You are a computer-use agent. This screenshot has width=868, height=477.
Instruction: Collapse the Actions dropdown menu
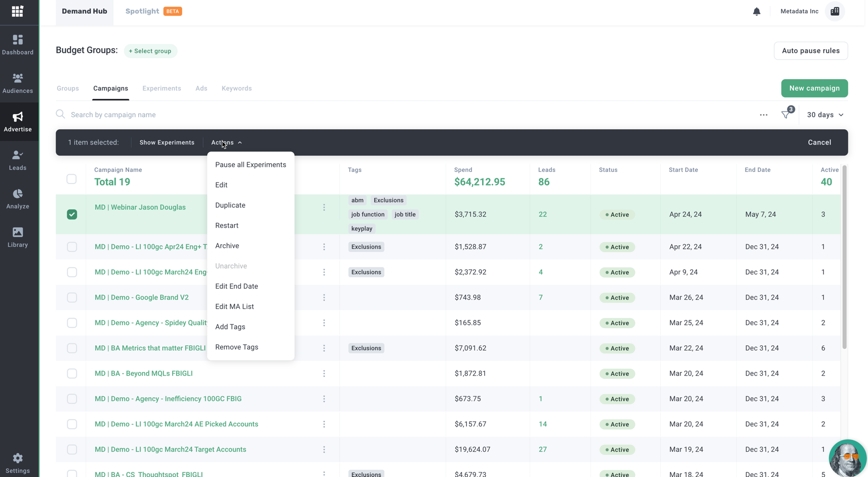coord(226,142)
